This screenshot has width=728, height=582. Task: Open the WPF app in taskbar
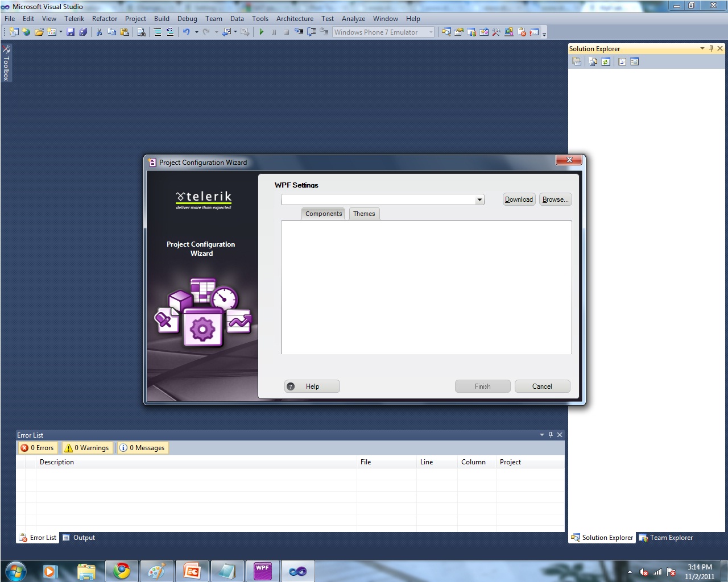[262, 571]
